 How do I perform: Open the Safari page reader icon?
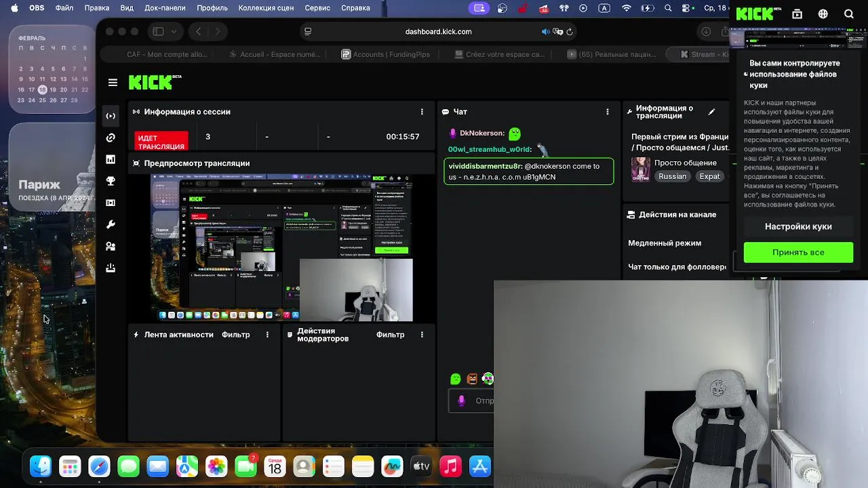click(x=308, y=32)
